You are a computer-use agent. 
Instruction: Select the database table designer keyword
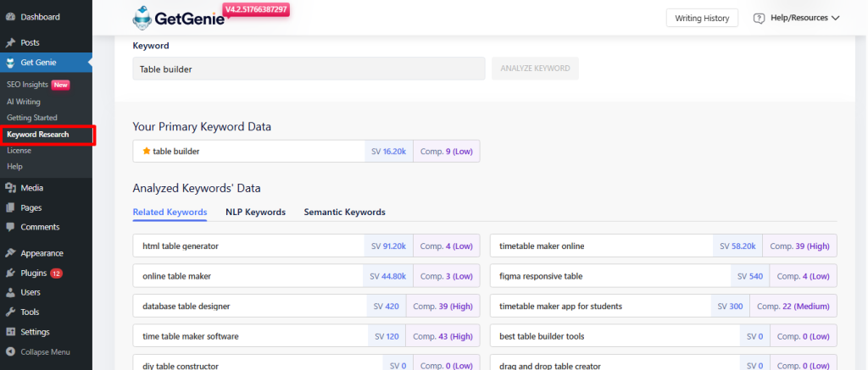point(306,306)
